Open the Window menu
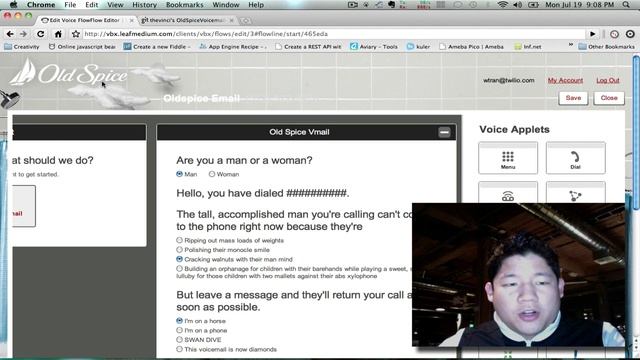The image size is (640, 360). pyautogui.click(x=226, y=5)
